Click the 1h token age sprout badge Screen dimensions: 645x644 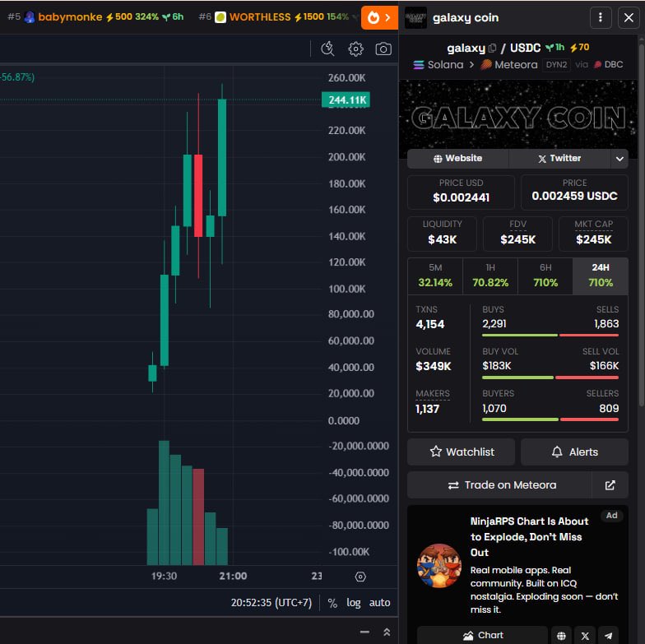coord(555,48)
